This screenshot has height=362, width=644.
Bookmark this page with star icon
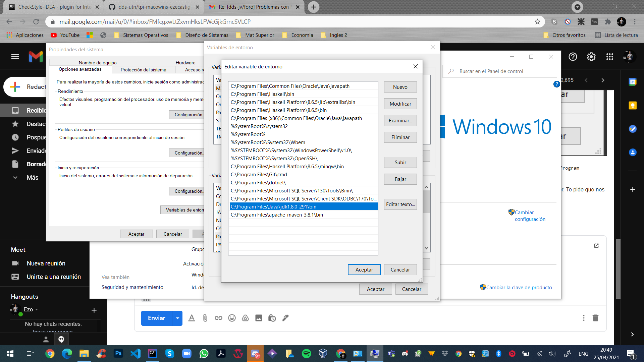537,22
